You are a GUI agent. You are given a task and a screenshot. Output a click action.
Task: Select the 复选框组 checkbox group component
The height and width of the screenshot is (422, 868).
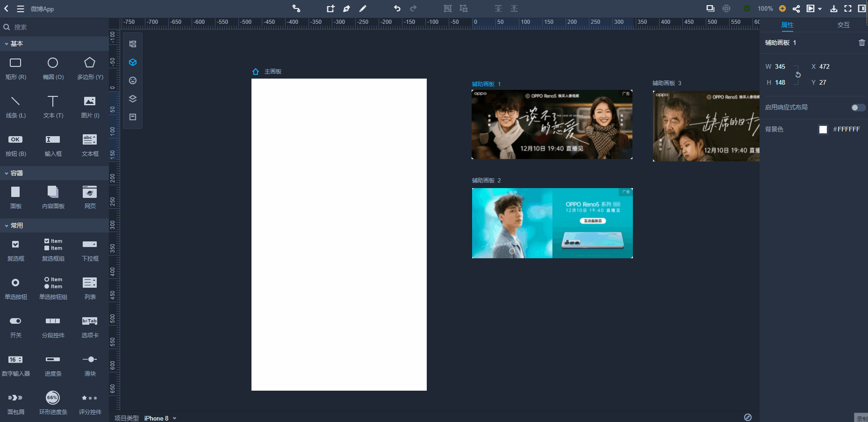pos(53,250)
